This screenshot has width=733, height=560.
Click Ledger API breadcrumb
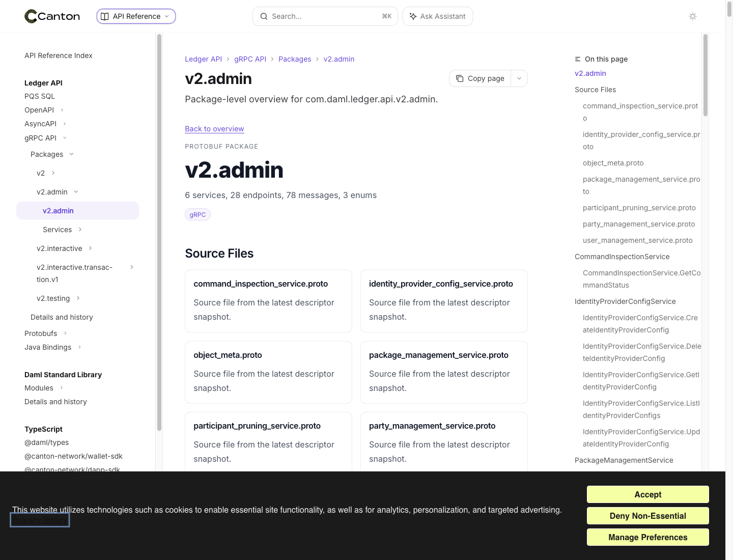[x=203, y=59]
